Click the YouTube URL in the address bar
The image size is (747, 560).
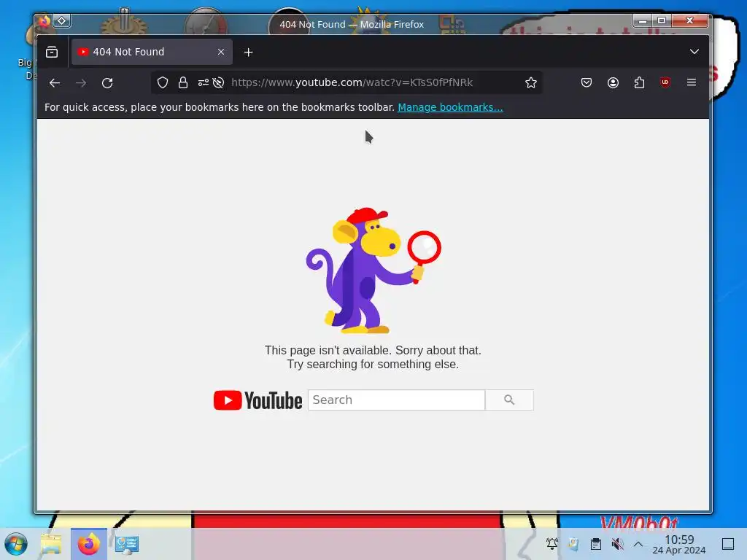click(x=352, y=82)
